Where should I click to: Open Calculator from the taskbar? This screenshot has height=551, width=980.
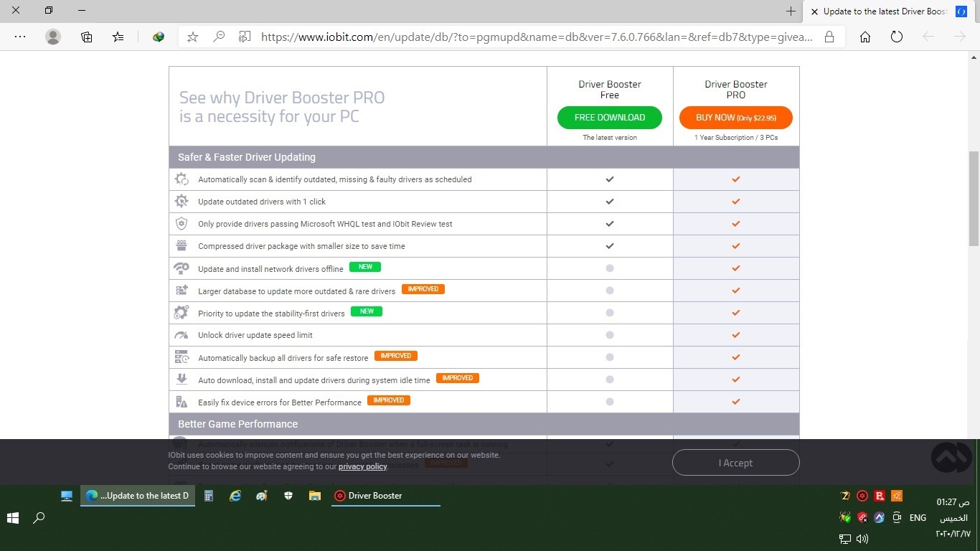(209, 496)
